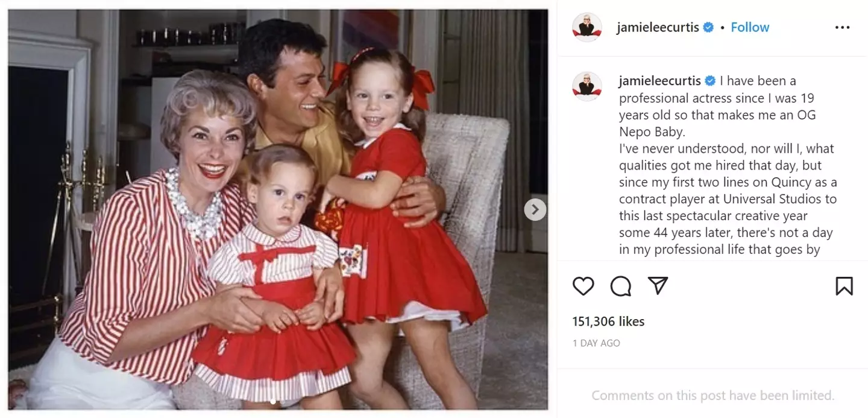Click the Comments on this post limited notice
The image size is (868, 418).
tap(712, 396)
